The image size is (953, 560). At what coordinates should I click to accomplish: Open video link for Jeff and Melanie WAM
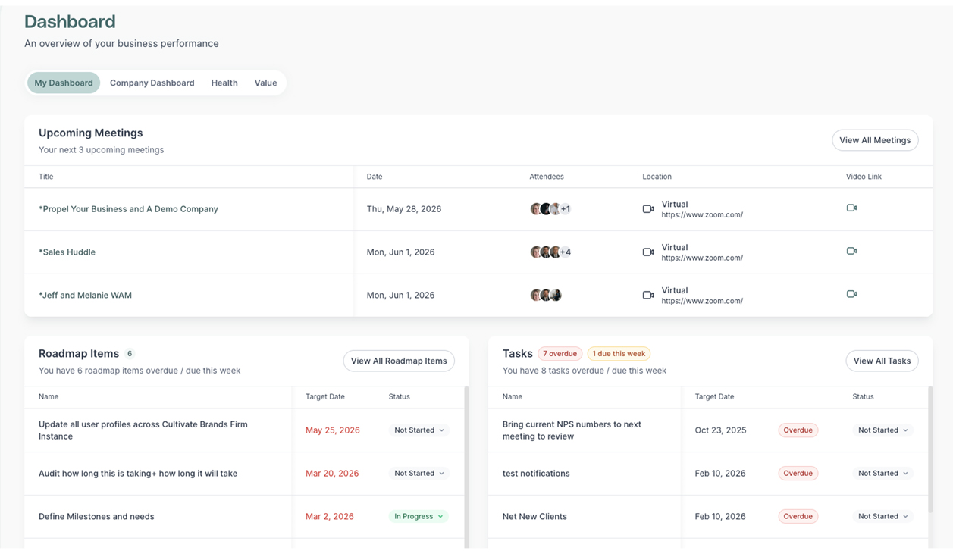click(x=851, y=294)
